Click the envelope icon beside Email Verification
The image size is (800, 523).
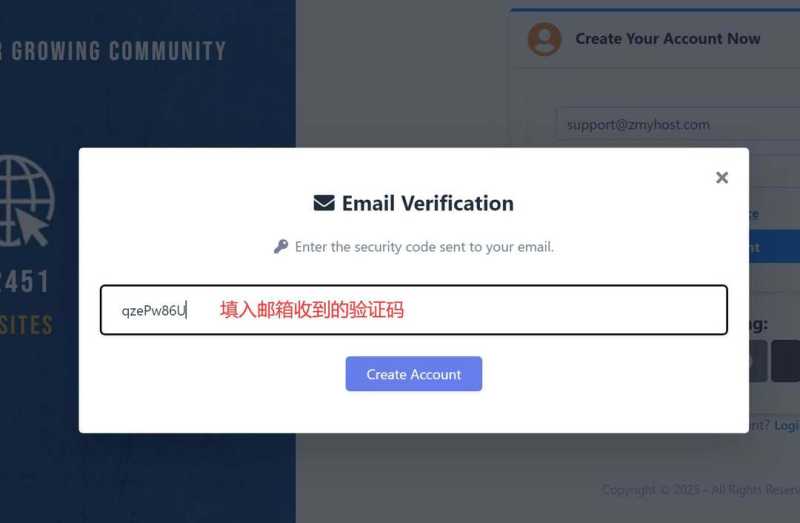pyautogui.click(x=324, y=203)
